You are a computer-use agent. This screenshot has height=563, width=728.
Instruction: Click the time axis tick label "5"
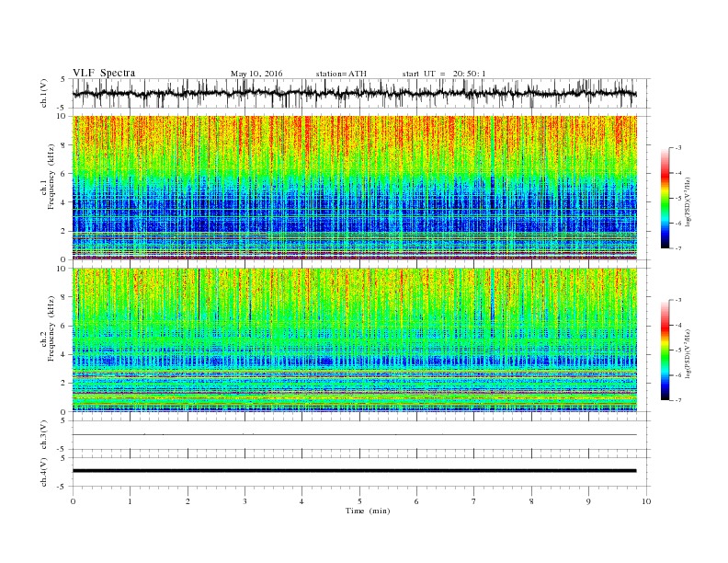(359, 501)
